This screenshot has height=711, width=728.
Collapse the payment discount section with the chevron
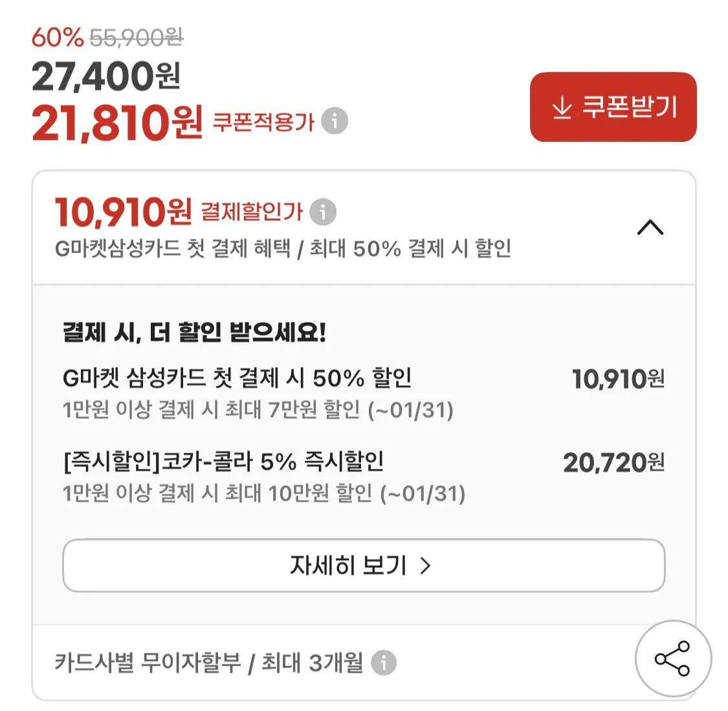click(650, 228)
